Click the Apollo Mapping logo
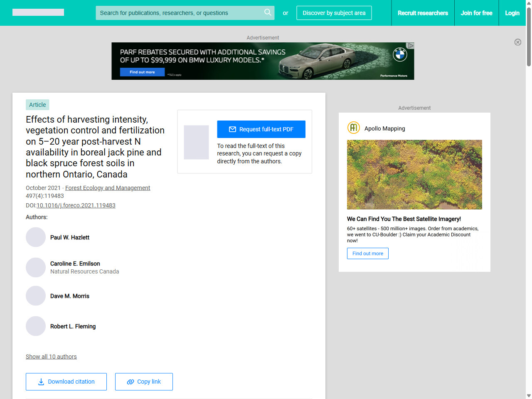 tap(353, 128)
